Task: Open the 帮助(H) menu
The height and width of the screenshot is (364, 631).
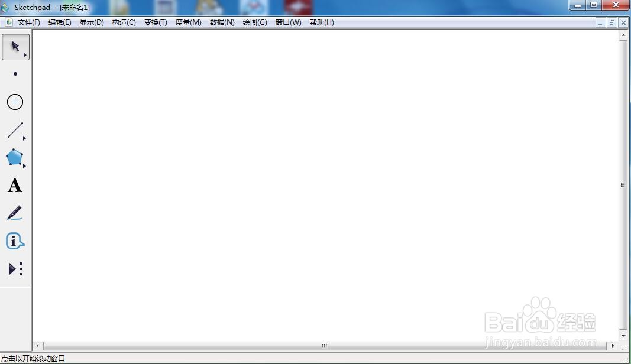Action: tap(322, 22)
